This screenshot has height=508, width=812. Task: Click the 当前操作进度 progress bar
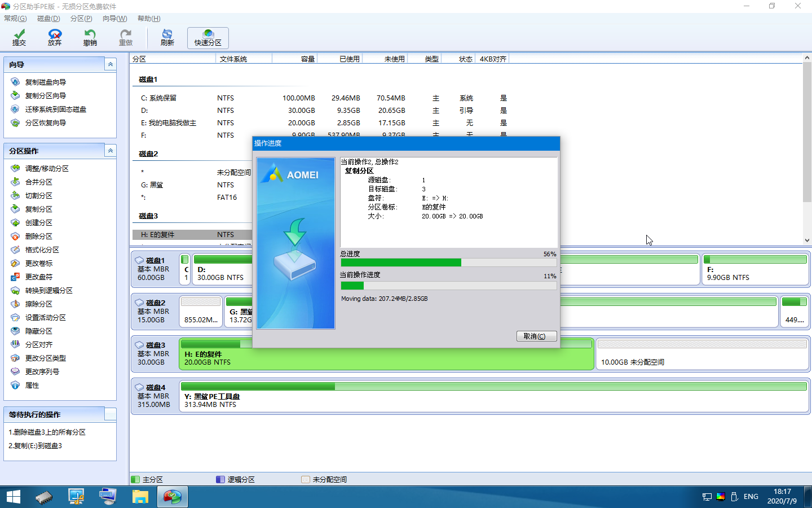click(x=449, y=286)
